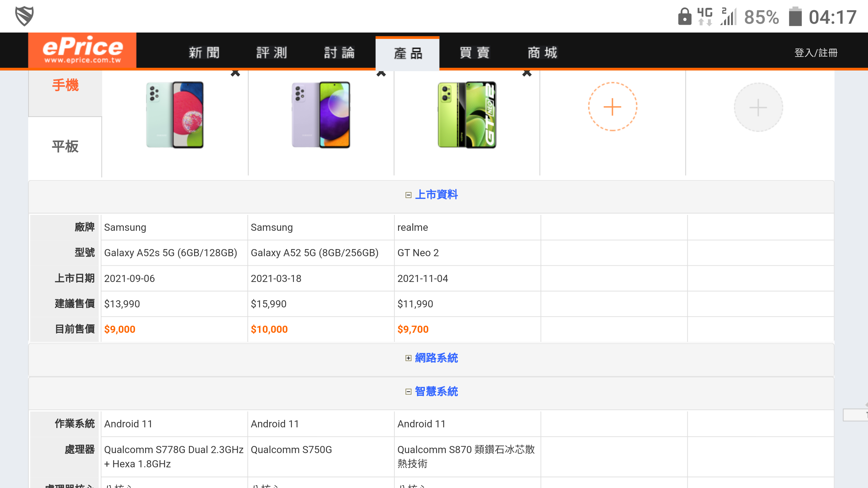Open the 新聞 navigation tab
Image resolution: width=868 pixels, height=488 pixels.
(x=204, y=53)
